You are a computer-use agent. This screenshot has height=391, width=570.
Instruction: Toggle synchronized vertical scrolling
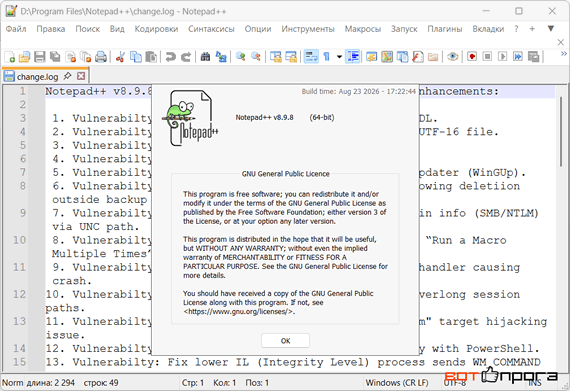click(x=276, y=57)
